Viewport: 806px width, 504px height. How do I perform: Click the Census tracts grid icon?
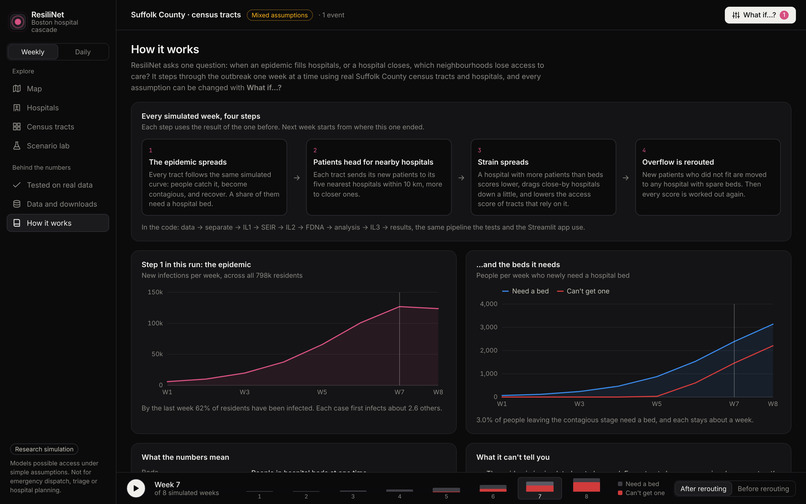click(x=16, y=127)
